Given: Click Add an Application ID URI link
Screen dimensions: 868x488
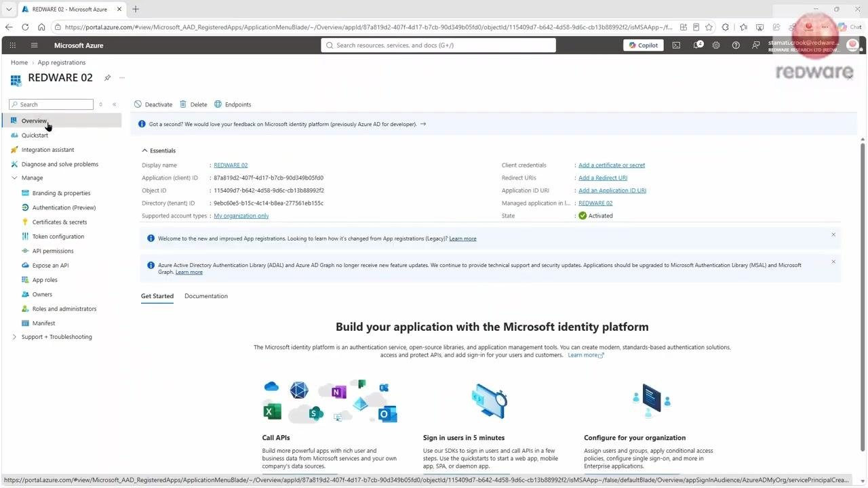Looking at the screenshot, I should [x=612, y=190].
